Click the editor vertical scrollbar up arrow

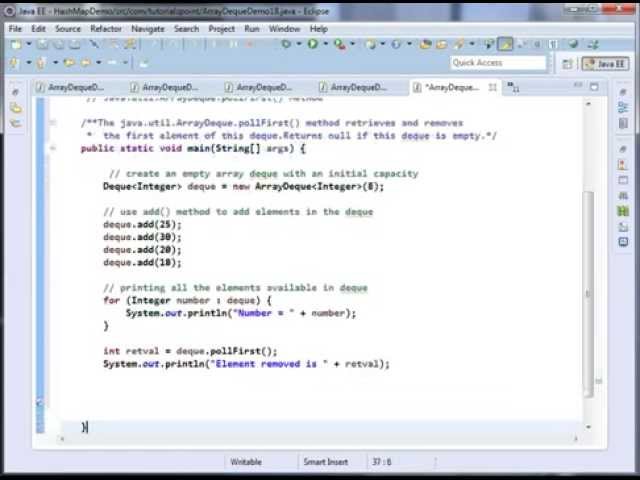pos(588,104)
